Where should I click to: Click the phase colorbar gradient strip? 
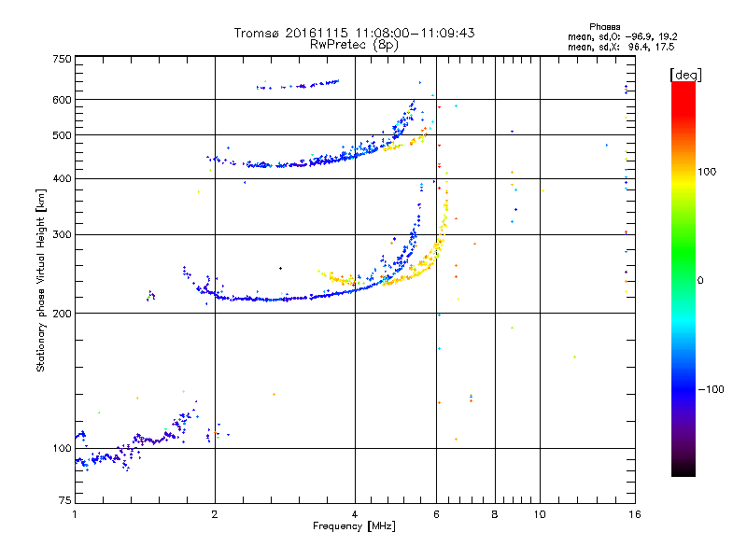(684, 278)
